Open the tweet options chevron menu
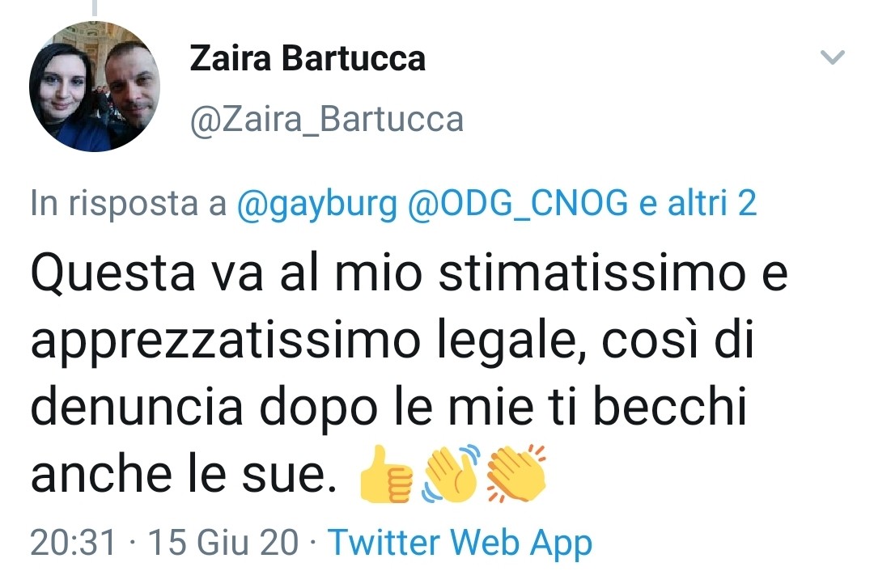 click(x=833, y=57)
